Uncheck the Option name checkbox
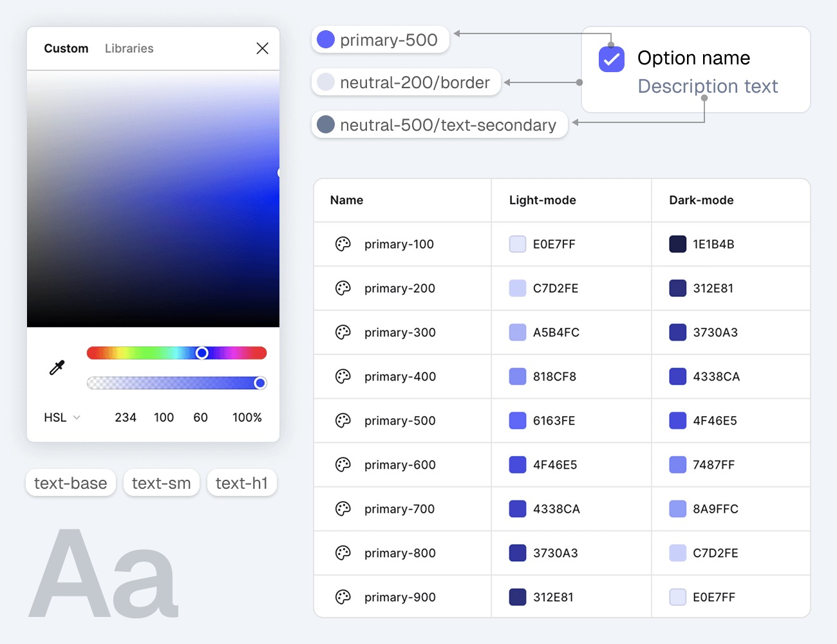Image resolution: width=837 pixels, height=644 pixels. point(610,59)
